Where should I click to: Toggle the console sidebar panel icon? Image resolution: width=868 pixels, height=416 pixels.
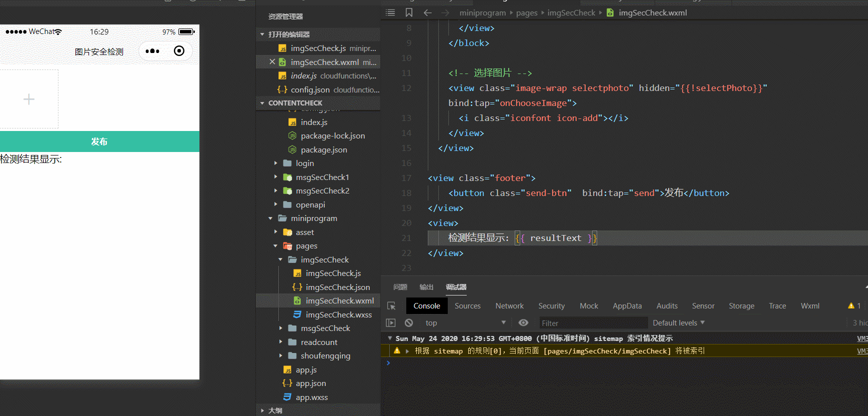tap(391, 323)
